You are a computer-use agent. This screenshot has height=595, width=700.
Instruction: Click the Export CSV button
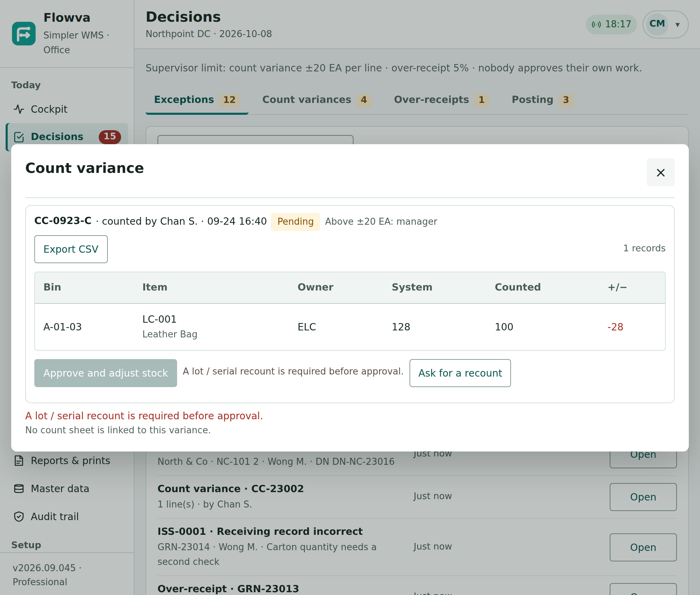tap(71, 249)
